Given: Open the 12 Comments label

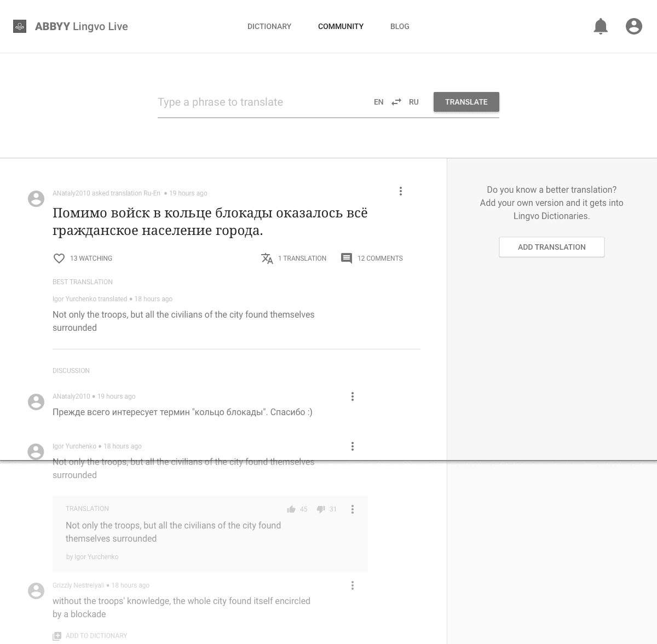Looking at the screenshot, I should [x=380, y=258].
